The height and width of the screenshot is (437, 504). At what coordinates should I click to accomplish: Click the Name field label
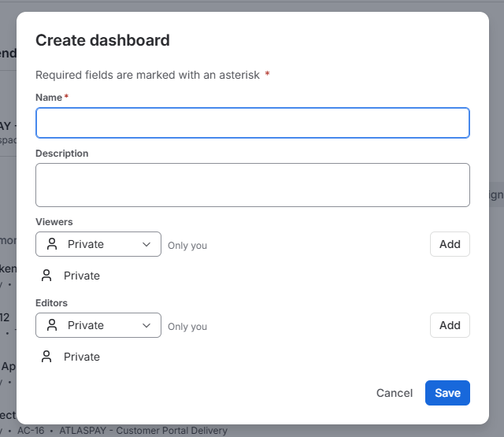(49, 98)
